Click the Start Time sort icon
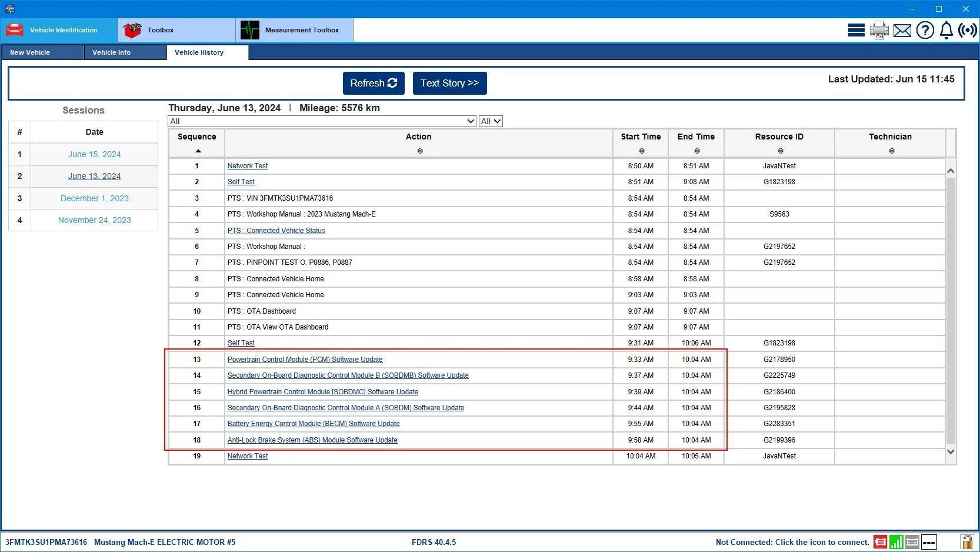The image size is (980, 552). point(642,151)
